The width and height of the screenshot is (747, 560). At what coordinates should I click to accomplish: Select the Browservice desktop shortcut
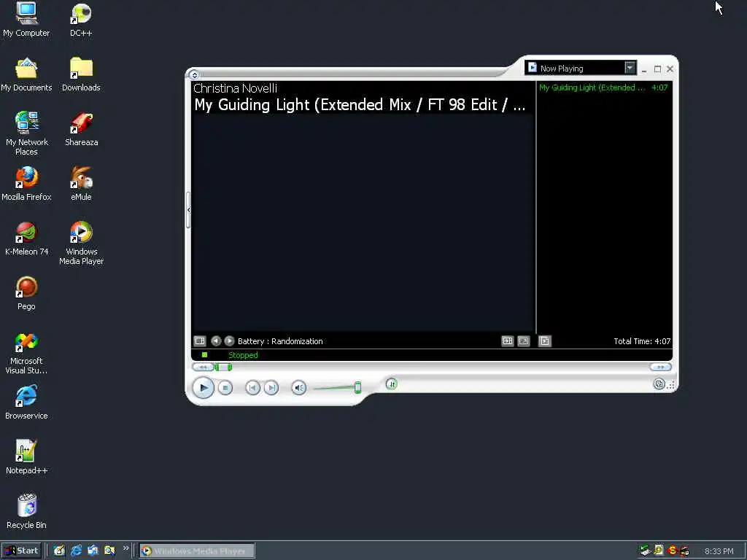click(x=26, y=402)
